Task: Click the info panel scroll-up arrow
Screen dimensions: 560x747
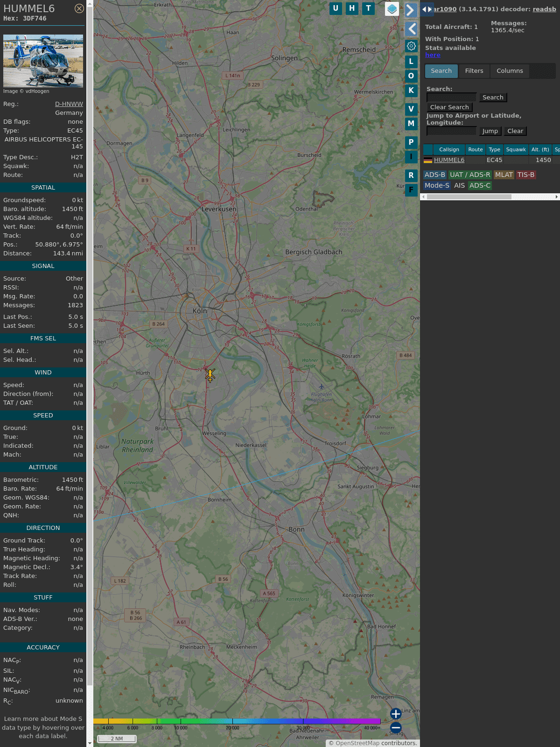Action: (x=90, y=3)
